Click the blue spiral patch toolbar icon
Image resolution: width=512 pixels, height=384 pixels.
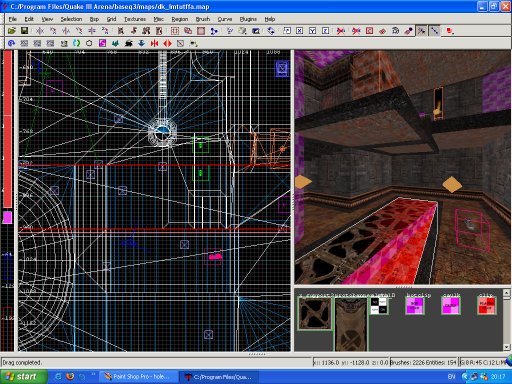pyautogui.click(x=11, y=43)
